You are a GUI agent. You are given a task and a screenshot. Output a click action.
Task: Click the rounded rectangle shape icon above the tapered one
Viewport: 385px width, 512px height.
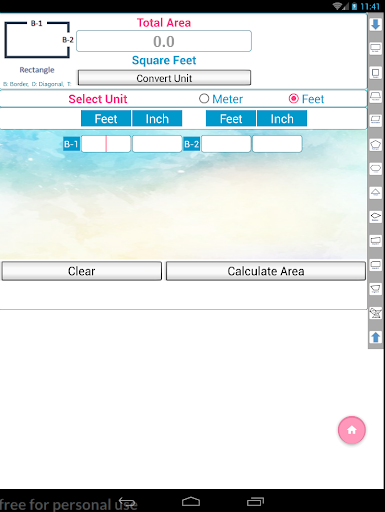[x=376, y=264]
